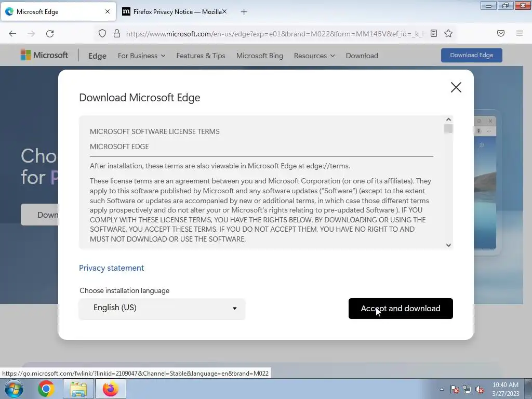Image resolution: width=532 pixels, height=399 pixels.
Task: Switch to the Microsoft Edge tab
Action: coord(58,12)
